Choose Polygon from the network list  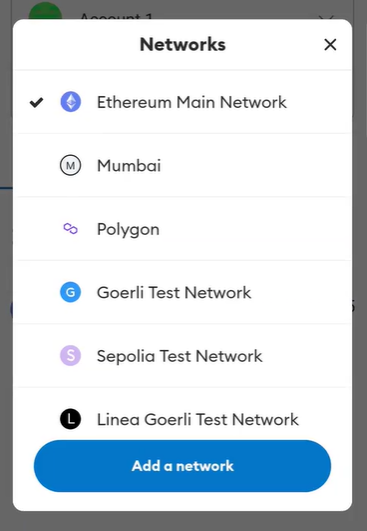182,229
